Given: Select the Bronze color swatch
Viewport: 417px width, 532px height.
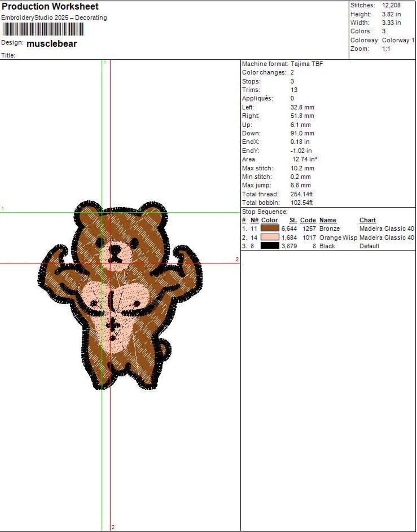Looking at the screenshot, I should 270,229.
